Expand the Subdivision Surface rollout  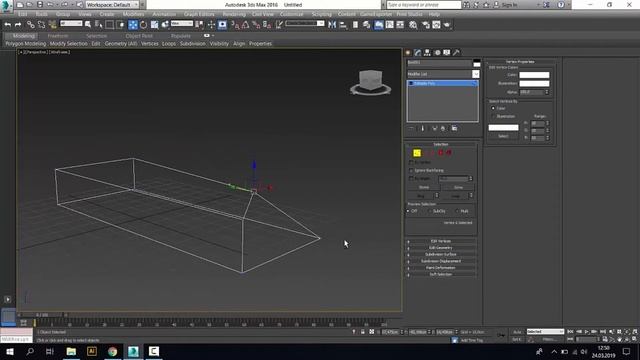[x=441, y=254]
